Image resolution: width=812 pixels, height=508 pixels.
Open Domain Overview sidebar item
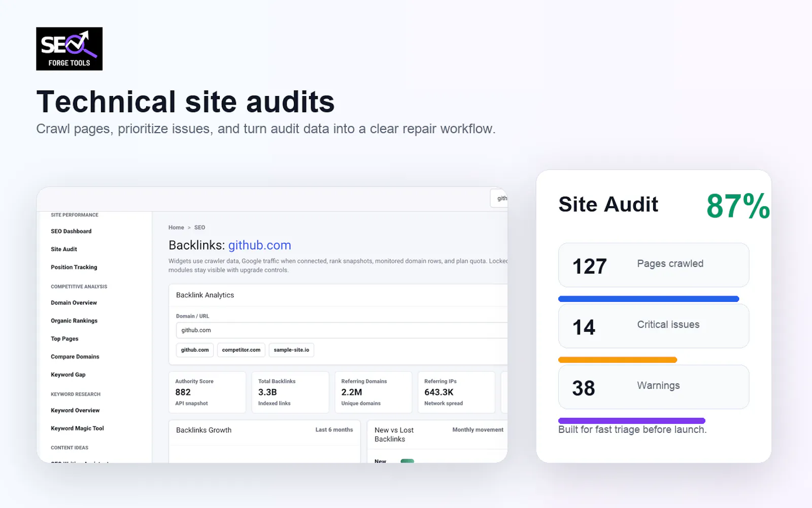[74, 303]
